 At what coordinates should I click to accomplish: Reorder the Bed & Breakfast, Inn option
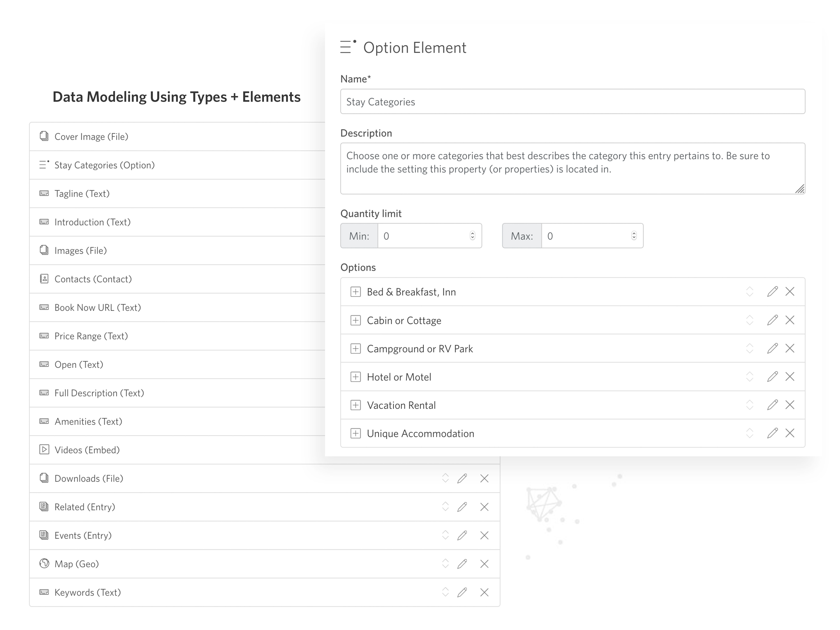click(x=750, y=292)
